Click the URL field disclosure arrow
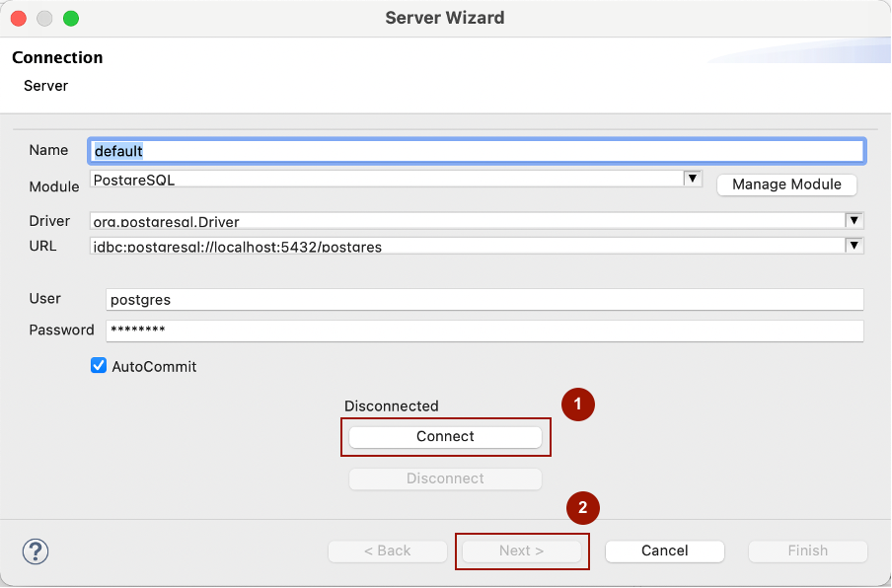This screenshot has width=892, height=588. [855, 246]
